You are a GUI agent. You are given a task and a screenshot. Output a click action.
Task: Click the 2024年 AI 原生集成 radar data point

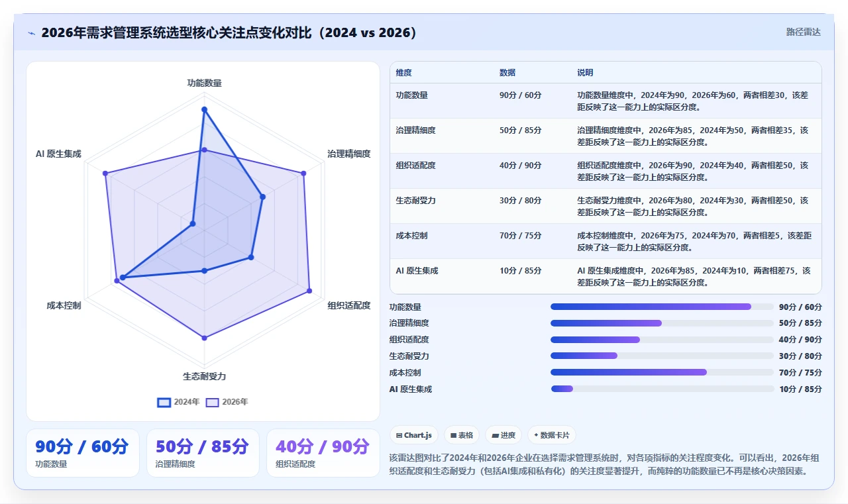[193, 224]
